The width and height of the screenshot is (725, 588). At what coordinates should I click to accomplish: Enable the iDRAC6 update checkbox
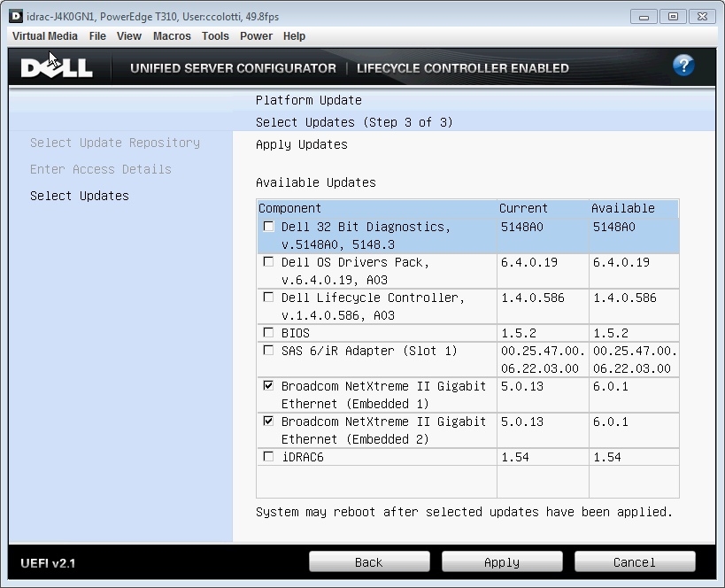click(268, 457)
